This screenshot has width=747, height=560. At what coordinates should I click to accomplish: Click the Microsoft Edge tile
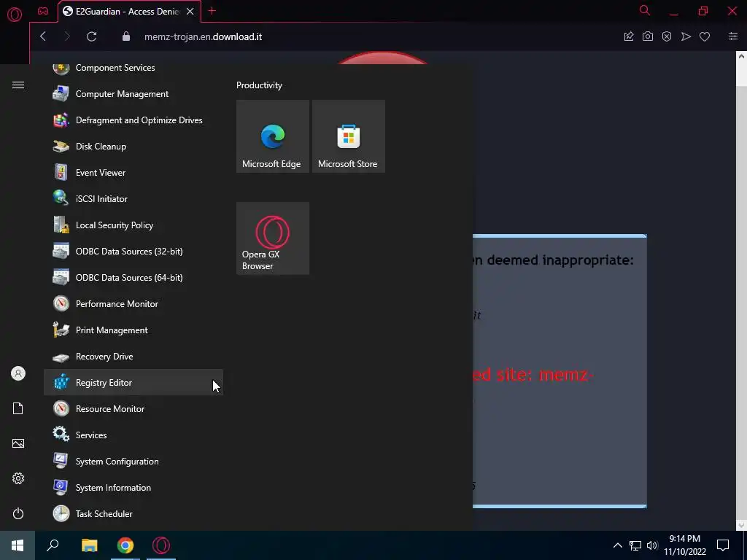tap(273, 136)
